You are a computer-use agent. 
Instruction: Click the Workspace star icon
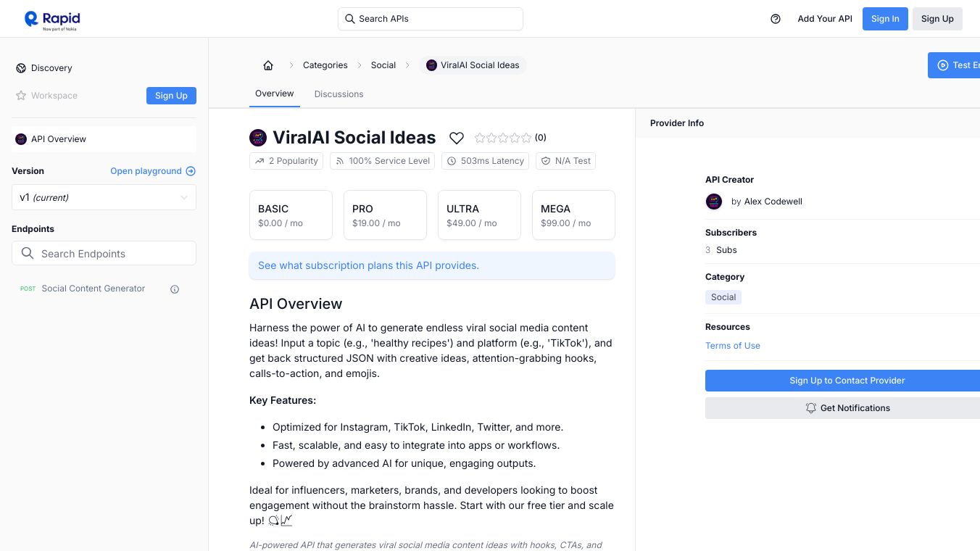tap(21, 96)
